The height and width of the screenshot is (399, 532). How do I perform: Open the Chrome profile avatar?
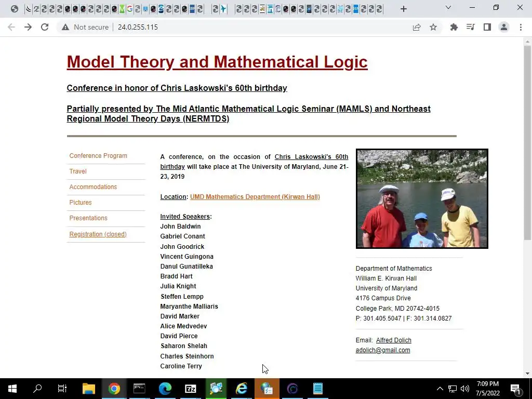504,27
